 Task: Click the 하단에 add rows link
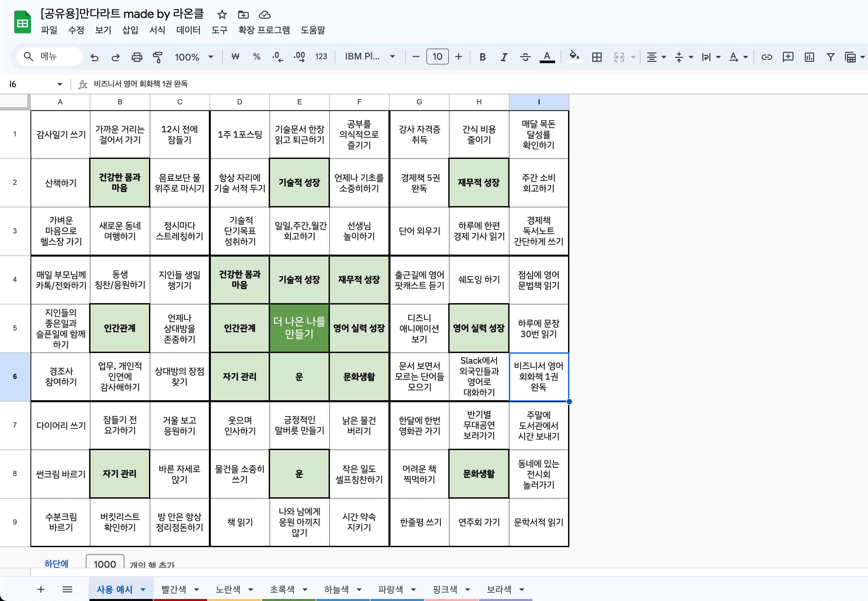pos(57,563)
